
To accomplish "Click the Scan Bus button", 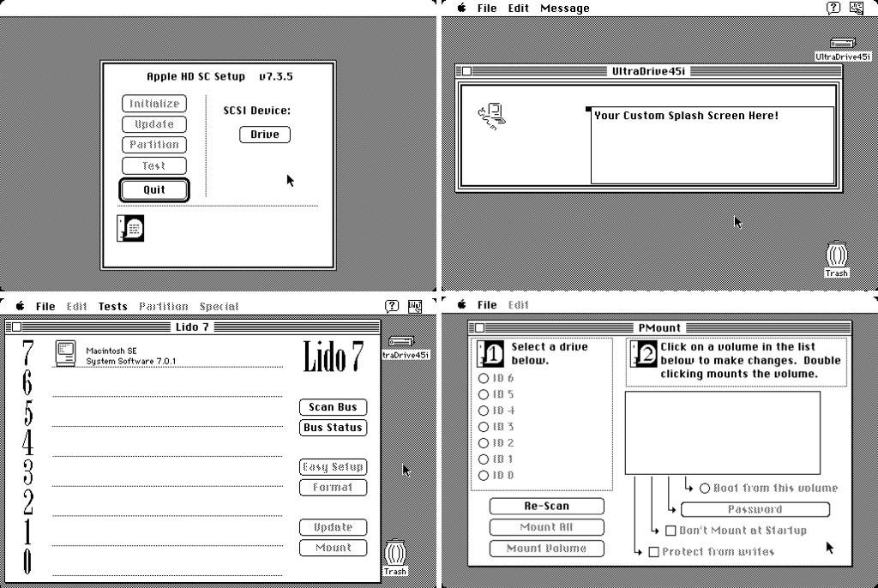I will 334,407.
